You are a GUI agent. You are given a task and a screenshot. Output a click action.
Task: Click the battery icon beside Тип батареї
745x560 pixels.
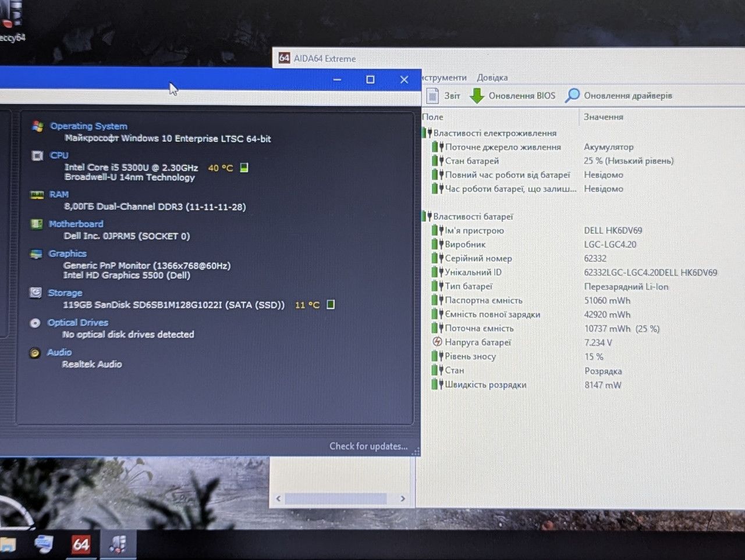[x=438, y=286]
